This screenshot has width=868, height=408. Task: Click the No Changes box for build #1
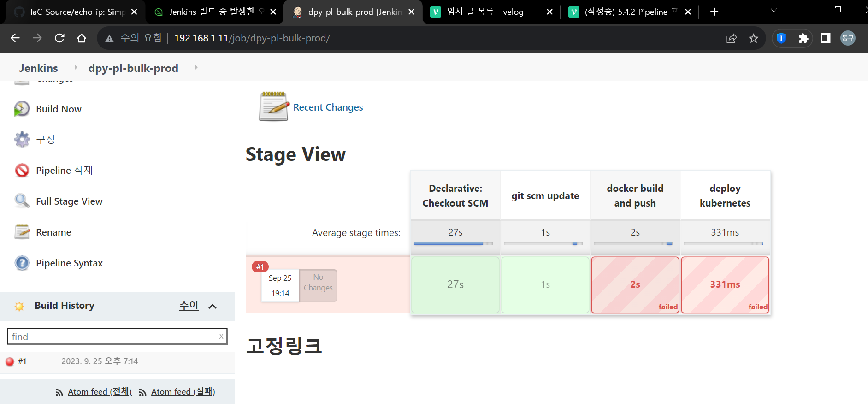pyautogui.click(x=318, y=285)
